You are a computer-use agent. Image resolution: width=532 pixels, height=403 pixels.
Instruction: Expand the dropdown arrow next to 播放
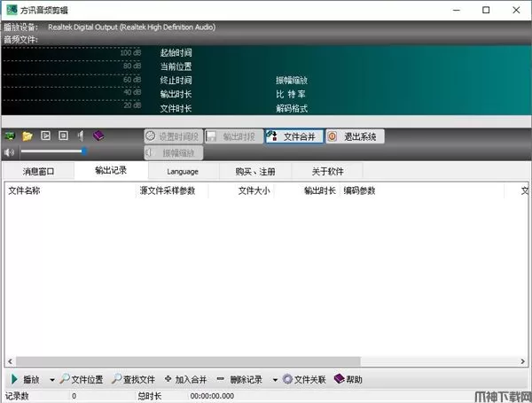pos(52,380)
